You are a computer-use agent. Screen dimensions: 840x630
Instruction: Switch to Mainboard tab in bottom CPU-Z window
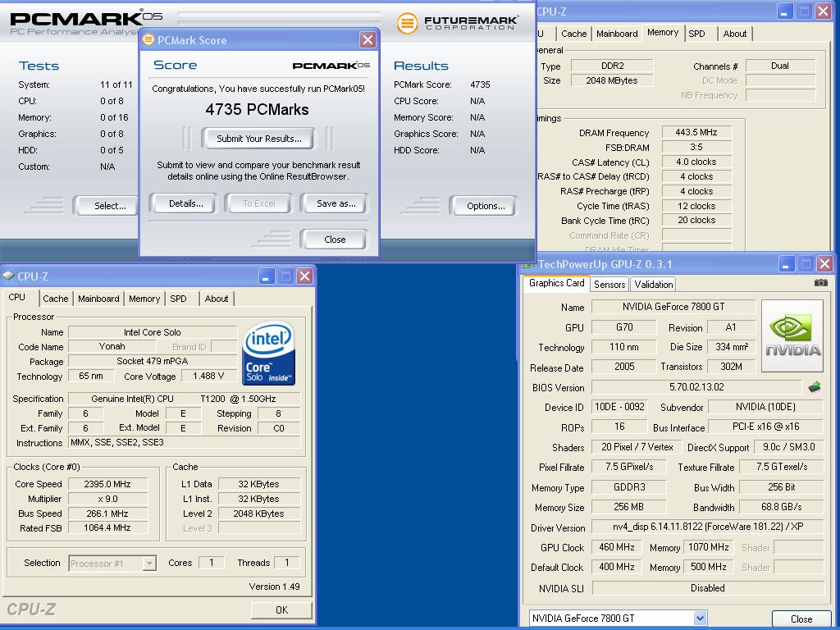(x=98, y=299)
